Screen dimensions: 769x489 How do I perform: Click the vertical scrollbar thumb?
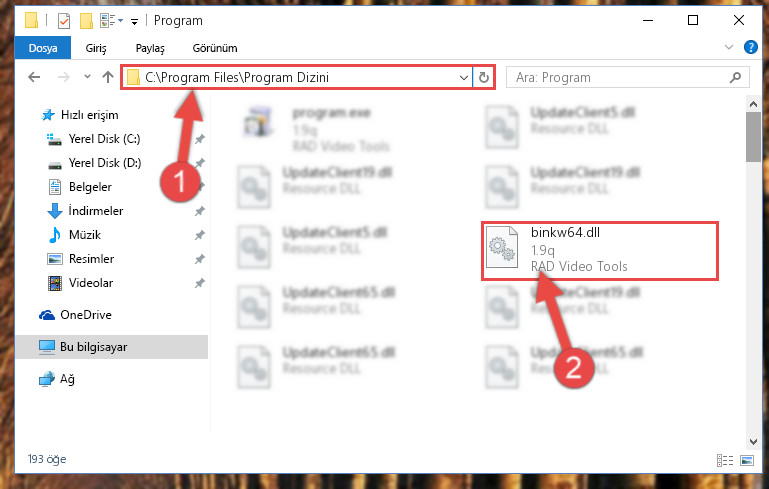pos(753,137)
